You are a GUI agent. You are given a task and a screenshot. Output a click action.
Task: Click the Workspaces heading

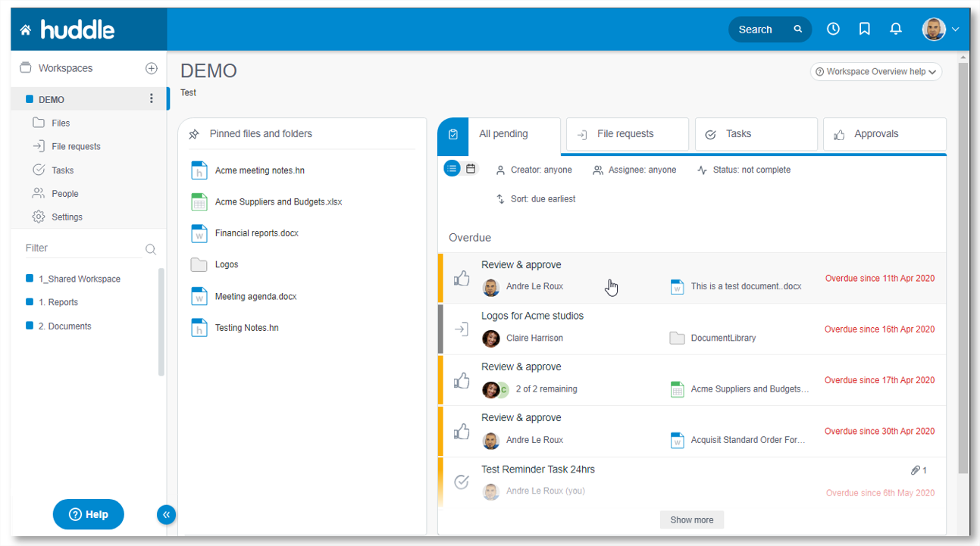pos(65,68)
